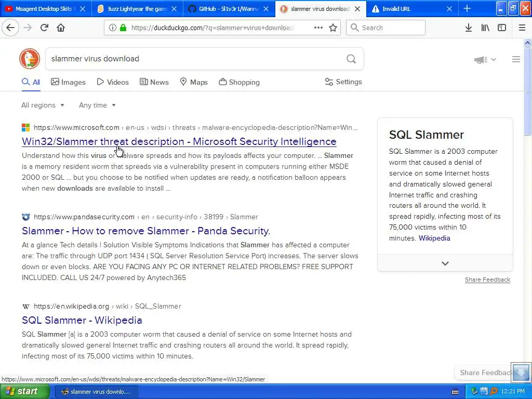Click the Wikipedia W favicon
The width and height of the screenshot is (532, 399).
coord(26,307)
